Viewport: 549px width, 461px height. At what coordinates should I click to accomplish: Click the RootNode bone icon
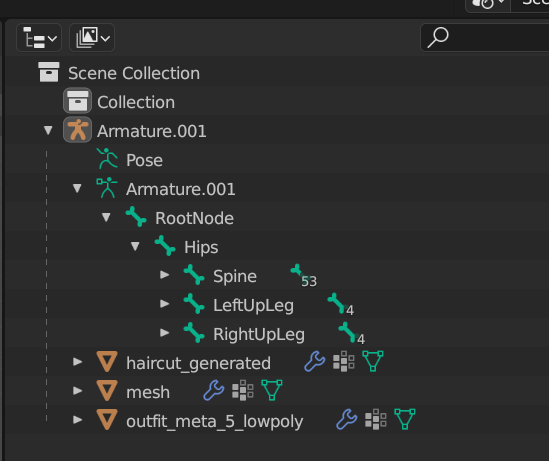136,217
